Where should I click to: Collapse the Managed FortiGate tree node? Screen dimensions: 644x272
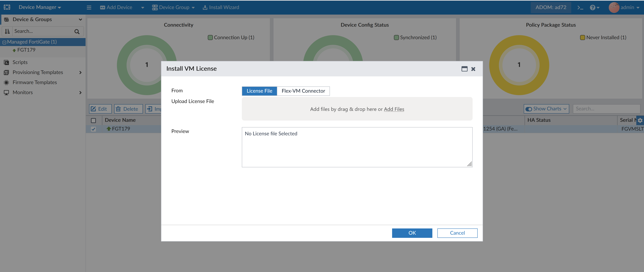pos(4,42)
